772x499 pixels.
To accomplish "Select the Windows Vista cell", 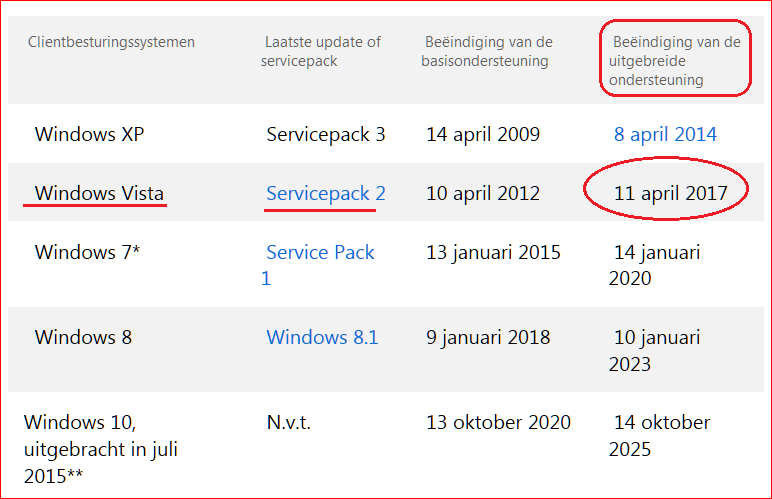I will pos(99,193).
